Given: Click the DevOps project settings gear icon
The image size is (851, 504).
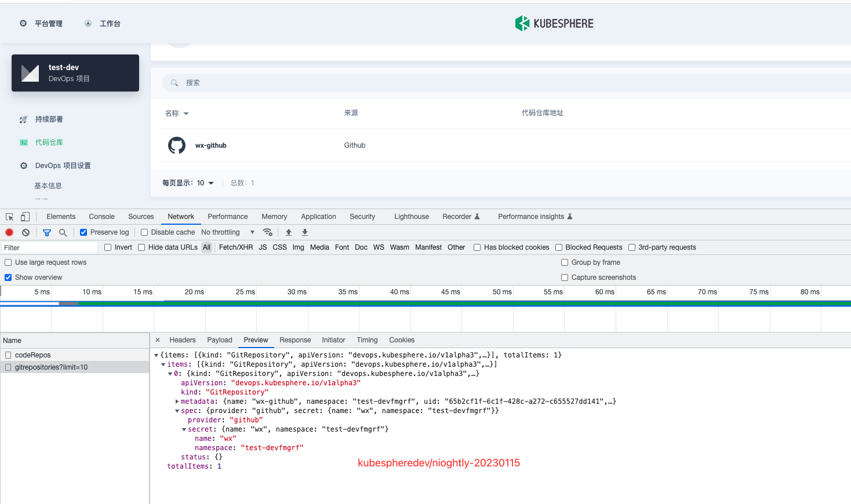Looking at the screenshot, I should pos(24,166).
